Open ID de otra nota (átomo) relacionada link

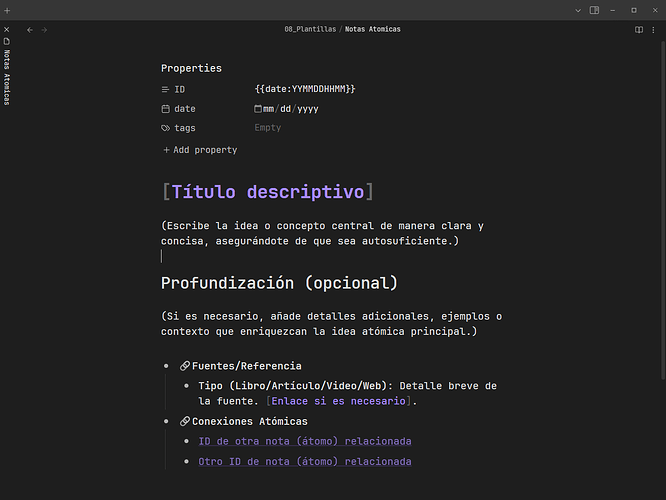coord(305,441)
